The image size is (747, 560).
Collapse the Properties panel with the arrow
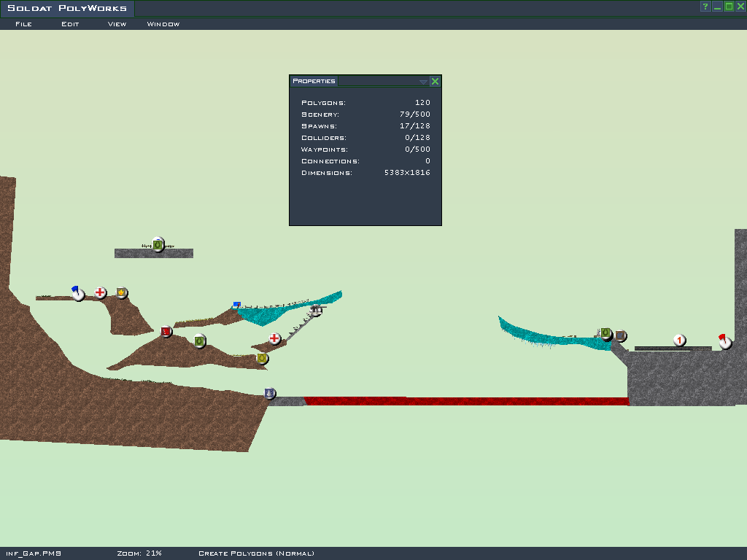pos(423,82)
